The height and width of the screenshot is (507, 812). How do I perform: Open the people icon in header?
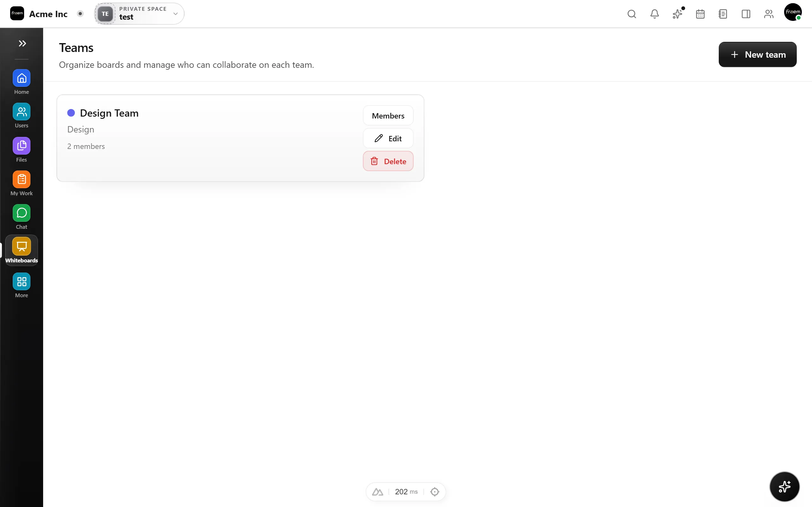768,14
